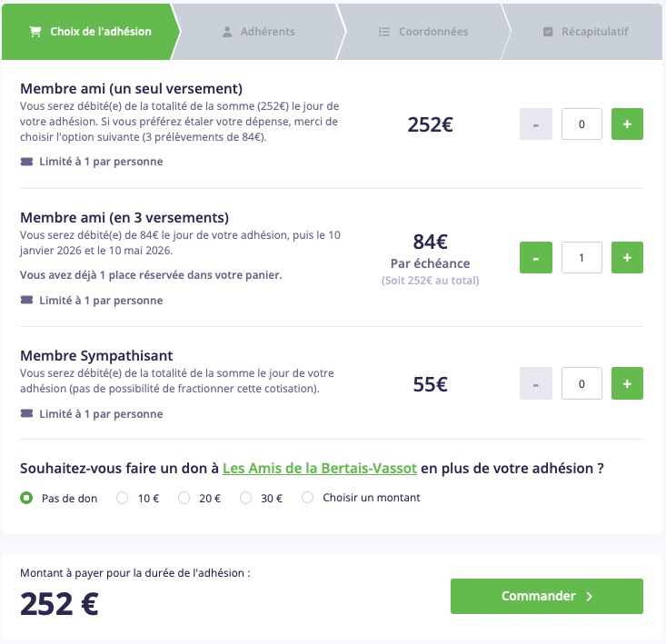This screenshot has height=644, width=666.
Task: Select the 10 € donation option
Action: point(122,498)
